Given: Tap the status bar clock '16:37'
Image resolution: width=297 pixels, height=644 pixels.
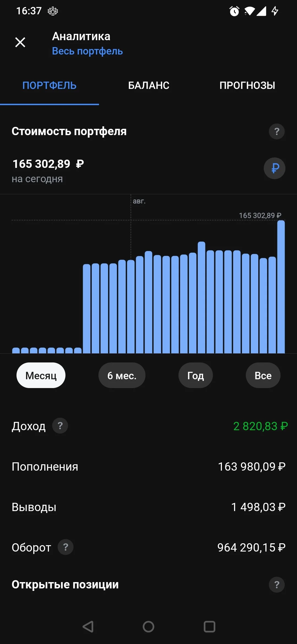Looking at the screenshot, I should [29, 11].
